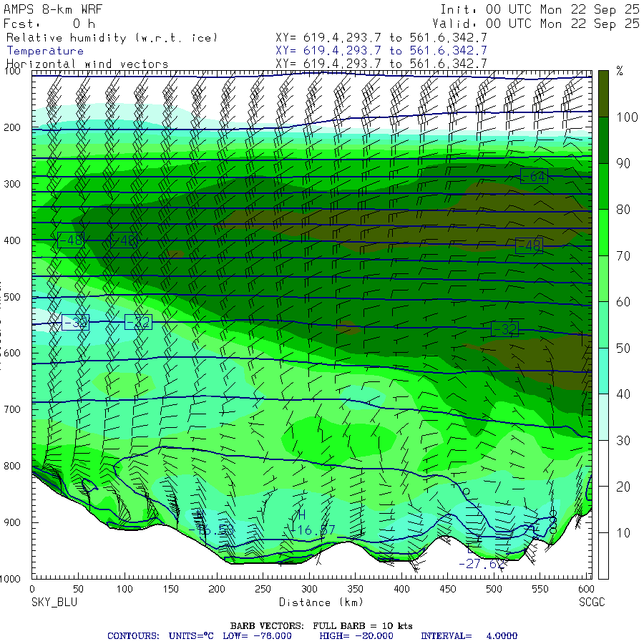Click the "Valid: 00 UTC Mon 22 Sep 25" line
Screen dimensions: 644x644
point(535,24)
